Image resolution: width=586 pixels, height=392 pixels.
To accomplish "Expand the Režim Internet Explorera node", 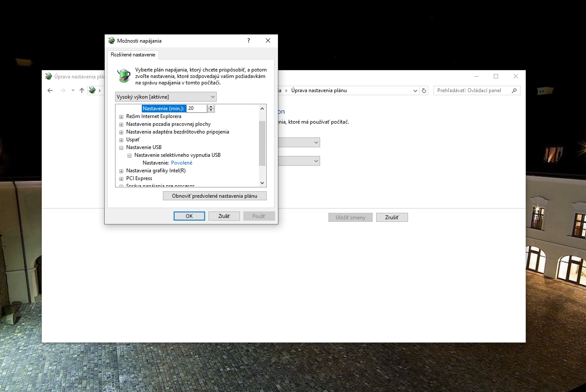I will point(121,117).
